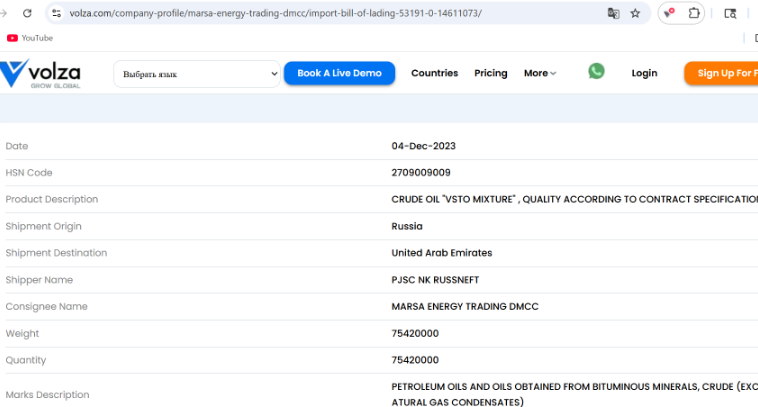Open the tab search icon
The image size is (758, 407).
click(x=730, y=13)
